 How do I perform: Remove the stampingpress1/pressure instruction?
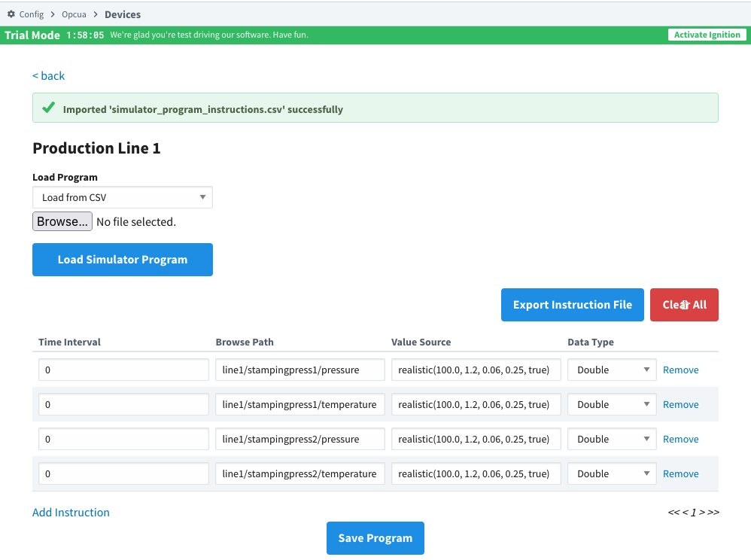[680, 370]
